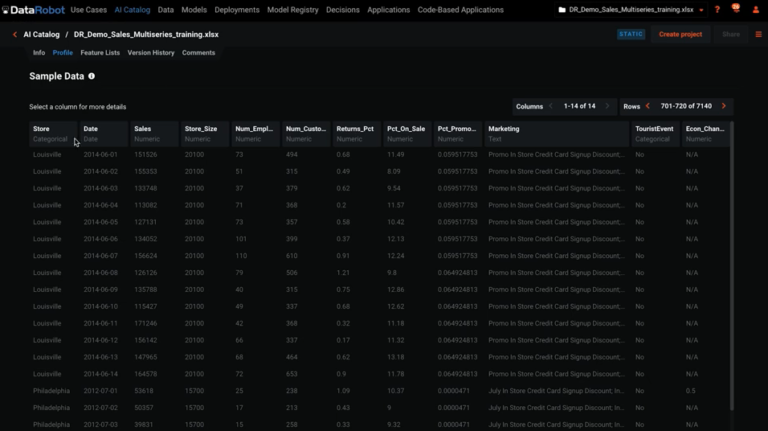Image resolution: width=768 pixels, height=431 pixels.
Task: Open the user account icon
Action: [756, 10]
